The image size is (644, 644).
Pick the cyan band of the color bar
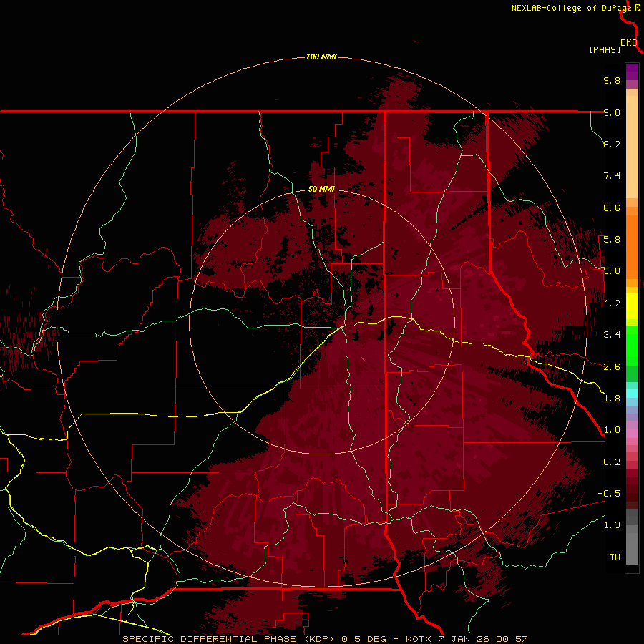pyautogui.click(x=632, y=393)
